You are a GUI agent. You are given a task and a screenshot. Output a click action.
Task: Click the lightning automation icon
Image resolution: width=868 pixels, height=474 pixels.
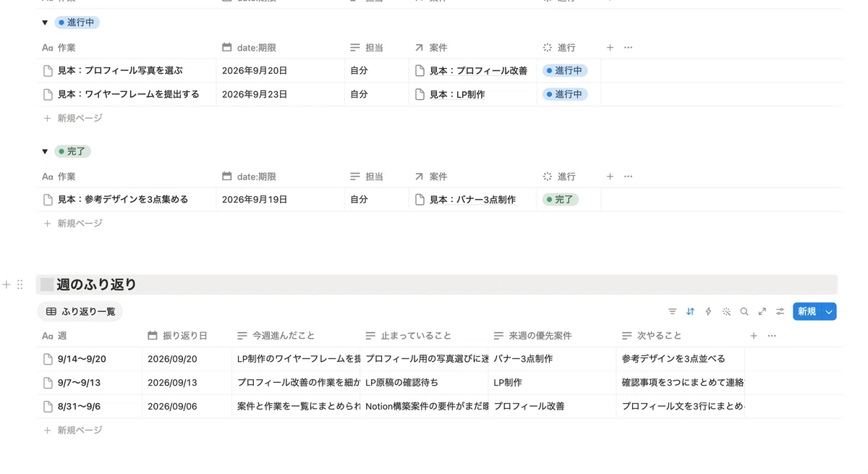(x=708, y=312)
